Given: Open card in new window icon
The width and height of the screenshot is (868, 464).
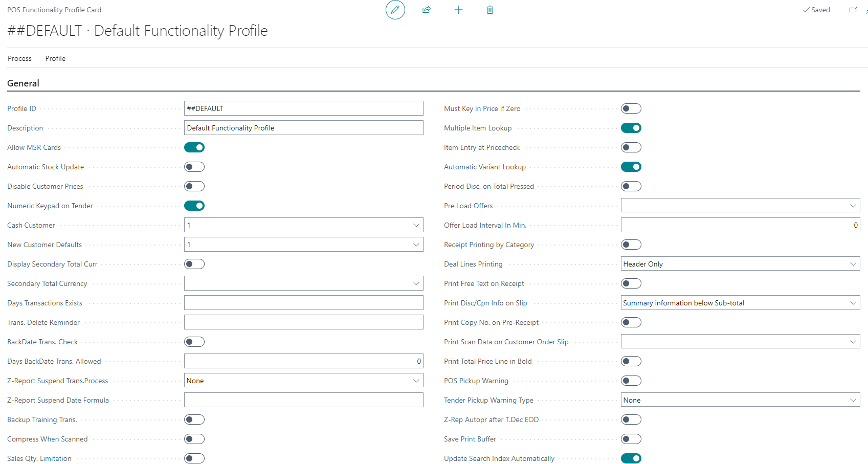Looking at the screenshot, I should [x=853, y=10].
